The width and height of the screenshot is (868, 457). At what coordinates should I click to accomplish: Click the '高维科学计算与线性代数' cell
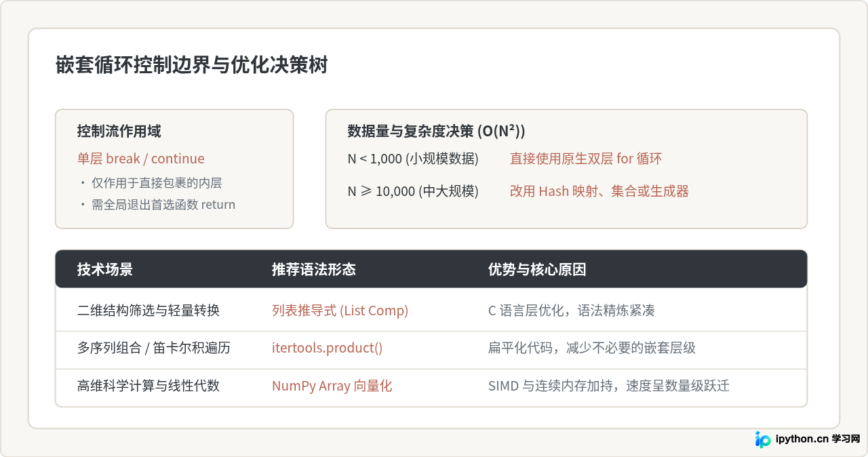click(x=149, y=386)
